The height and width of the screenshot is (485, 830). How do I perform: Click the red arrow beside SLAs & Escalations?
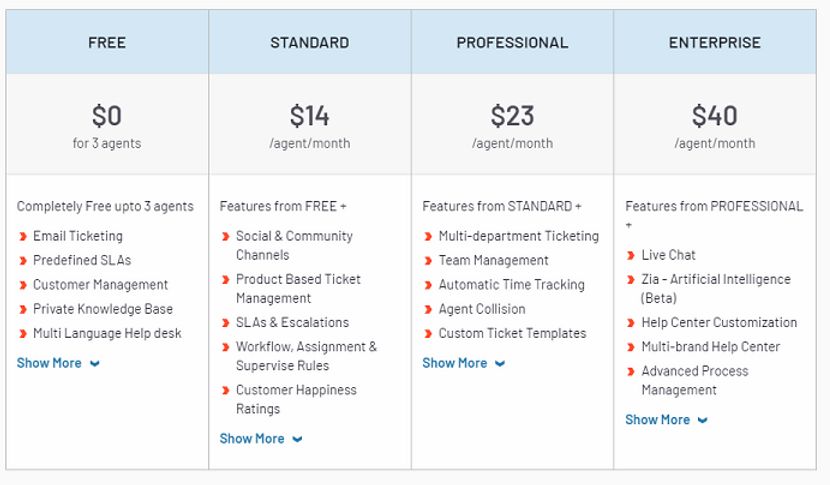(x=225, y=323)
